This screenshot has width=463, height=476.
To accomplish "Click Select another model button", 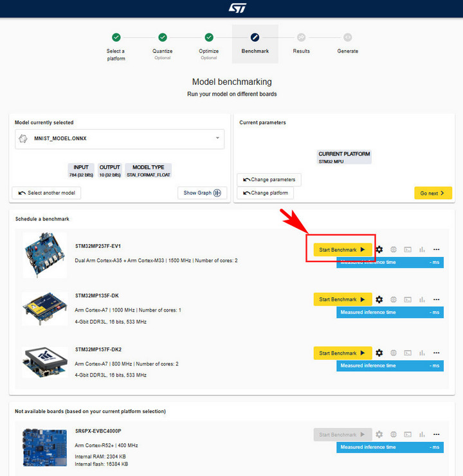I will [46, 193].
